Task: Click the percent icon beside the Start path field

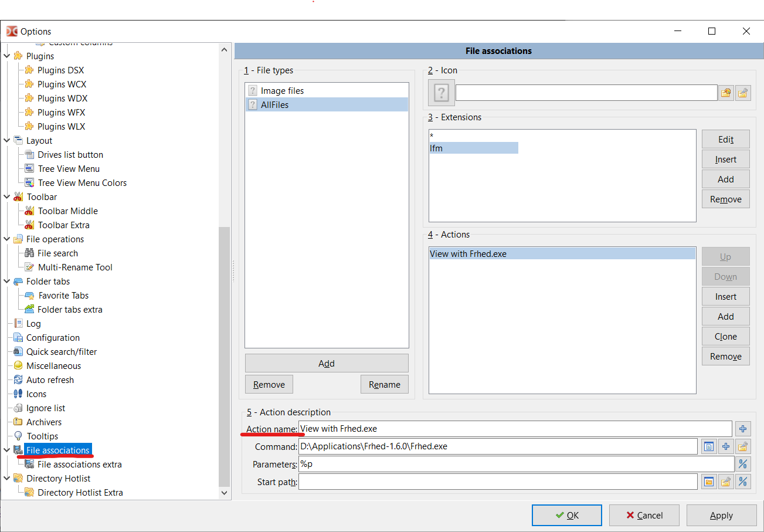Action: pos(743,482)
